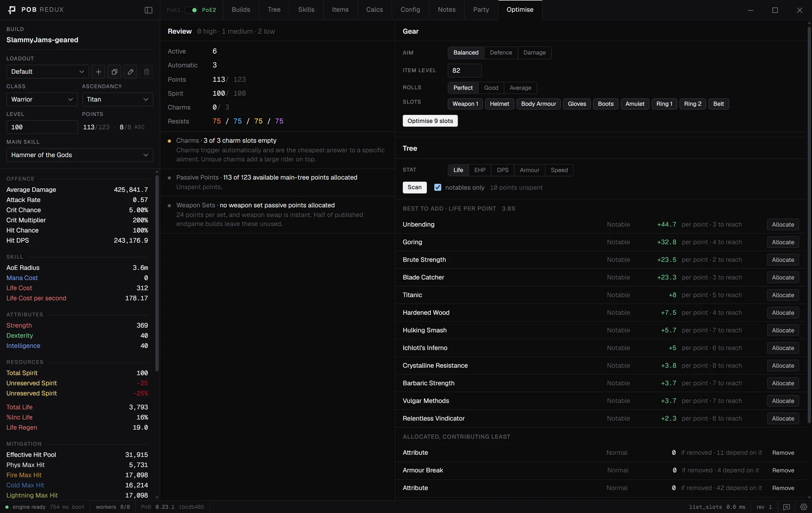Select the Speed tree stat
The width and height of the screenshot is (812, 513).
click(559, 170)
